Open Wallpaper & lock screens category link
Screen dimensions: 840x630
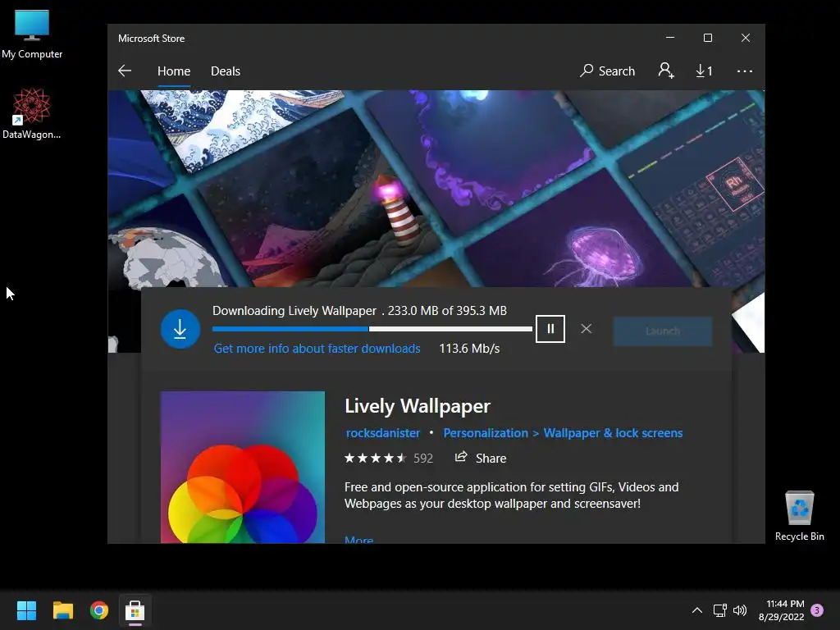point(613,433)
